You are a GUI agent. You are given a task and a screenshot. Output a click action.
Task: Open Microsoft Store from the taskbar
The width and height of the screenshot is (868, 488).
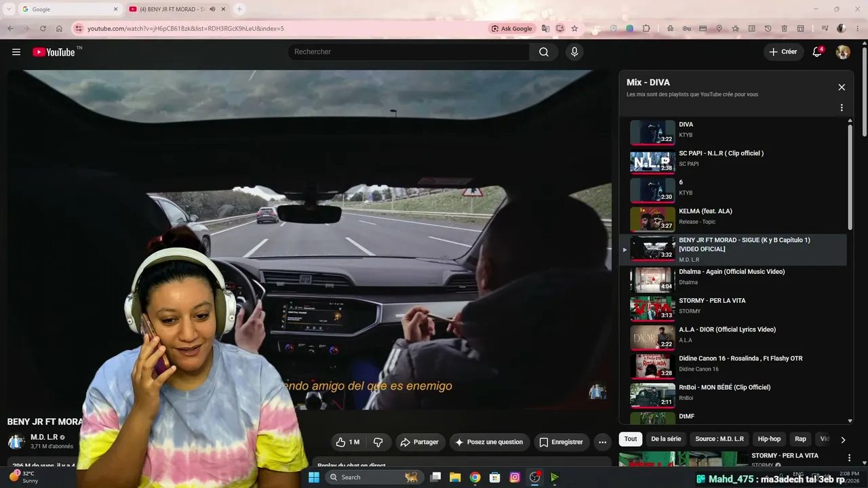coord(495,477)
